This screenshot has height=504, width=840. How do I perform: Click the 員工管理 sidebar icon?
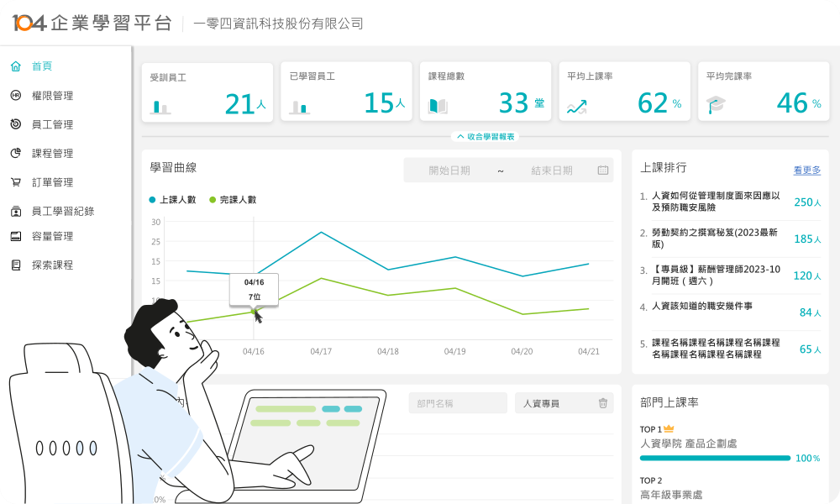click(x=15, y=124)
